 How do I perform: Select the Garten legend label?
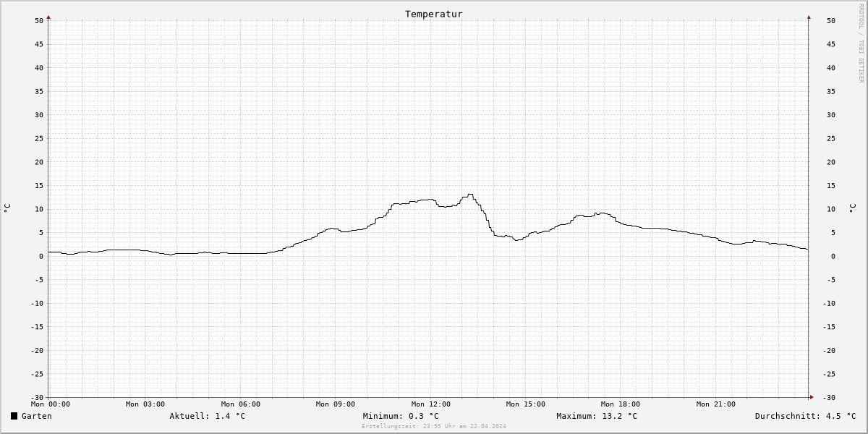coord(36,416)
